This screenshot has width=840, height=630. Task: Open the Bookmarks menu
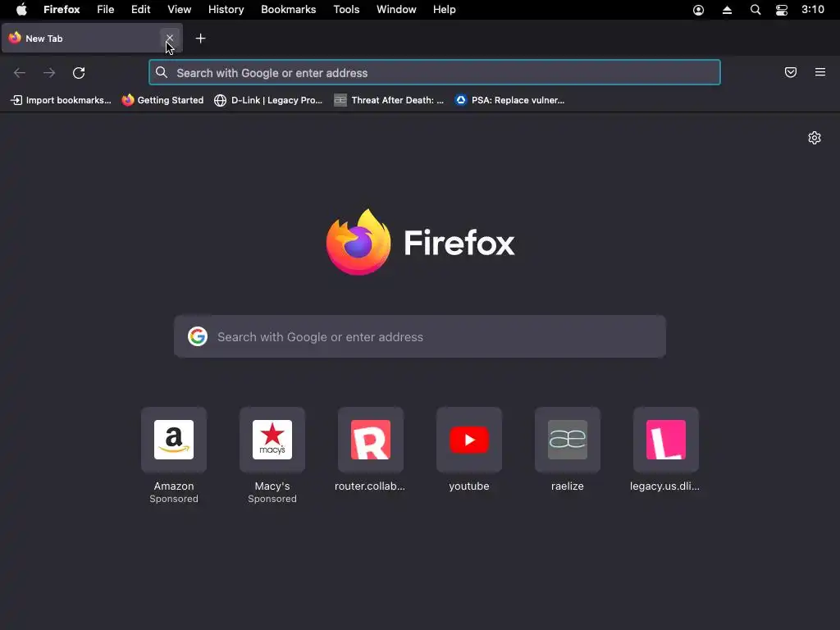point(288,10)
